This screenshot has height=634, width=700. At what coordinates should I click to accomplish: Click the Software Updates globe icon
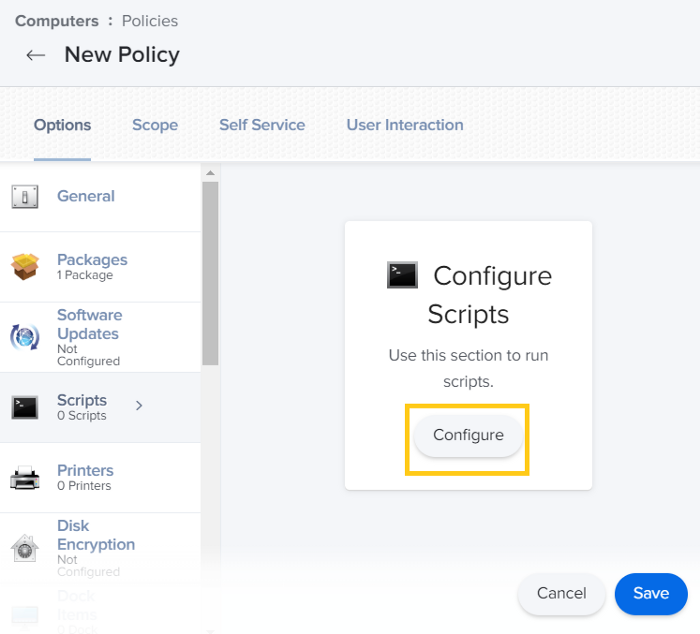pos(25,337)
